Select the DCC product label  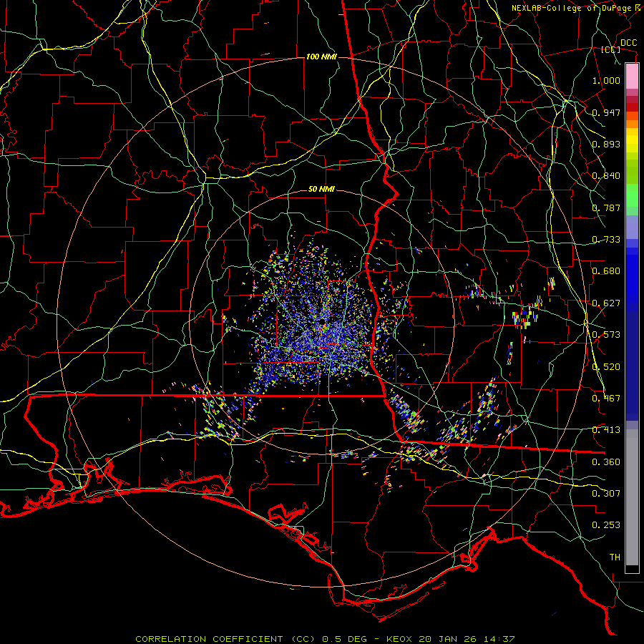[628, 43]
